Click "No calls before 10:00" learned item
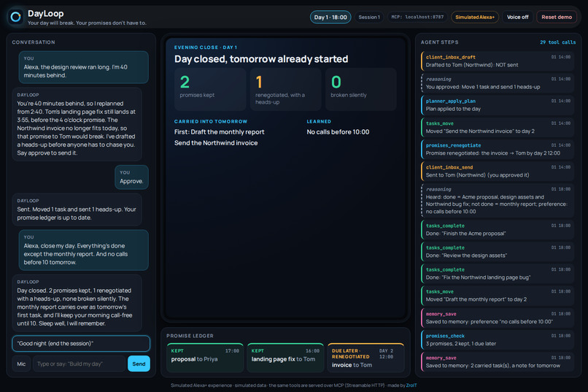This screenshot has width=588, height=392. pyautogui.click(x=338, y=132)
